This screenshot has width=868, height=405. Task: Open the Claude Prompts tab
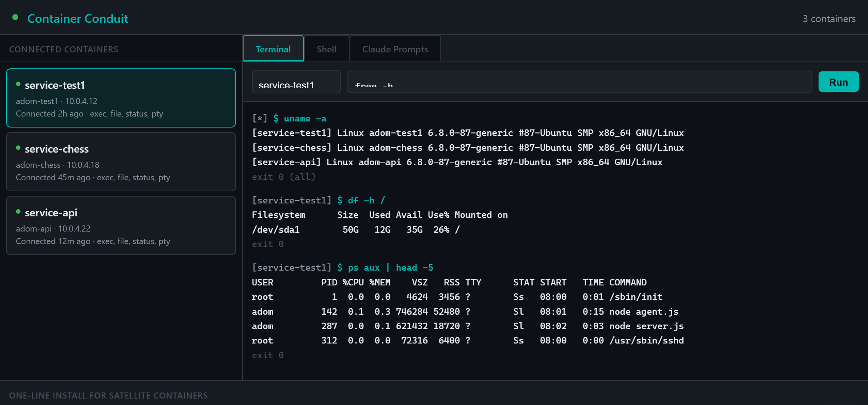[x=395, y=49]
